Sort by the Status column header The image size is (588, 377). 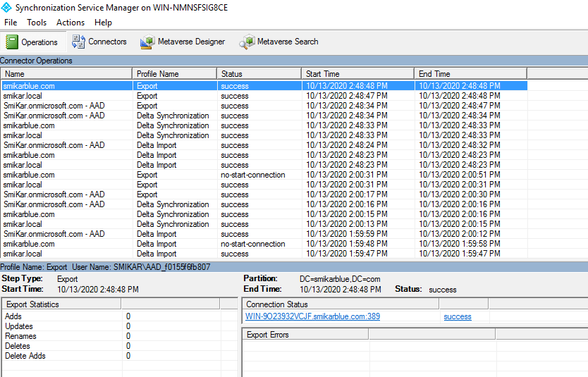click(259, 74)
